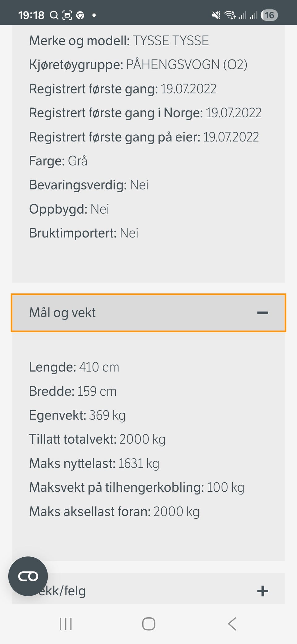The image size is (297, 644).
Task: Select the Farge Grå entry
Action: pyautogui.click(x=58, y=161)
